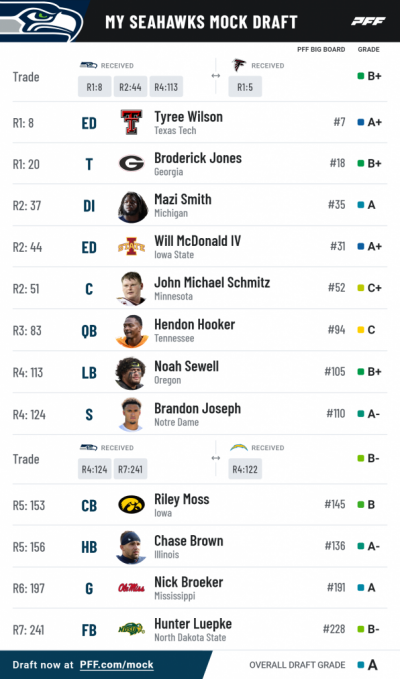Click the PFF logo in header
Image resolution: width=400 pixels, height=679 pixels.
[x=368, y=21]
